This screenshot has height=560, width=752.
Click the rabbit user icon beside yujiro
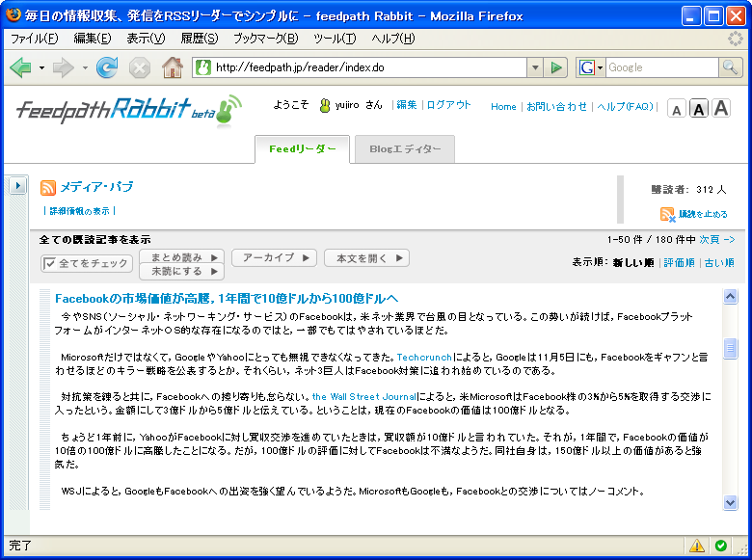coord(325,105)
